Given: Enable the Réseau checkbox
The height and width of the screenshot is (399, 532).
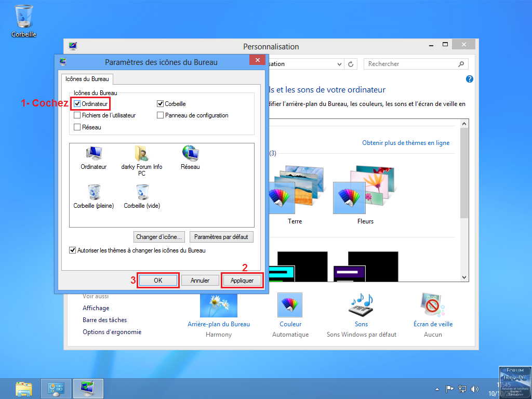Looking at the screenshot, I should [77, 127].
